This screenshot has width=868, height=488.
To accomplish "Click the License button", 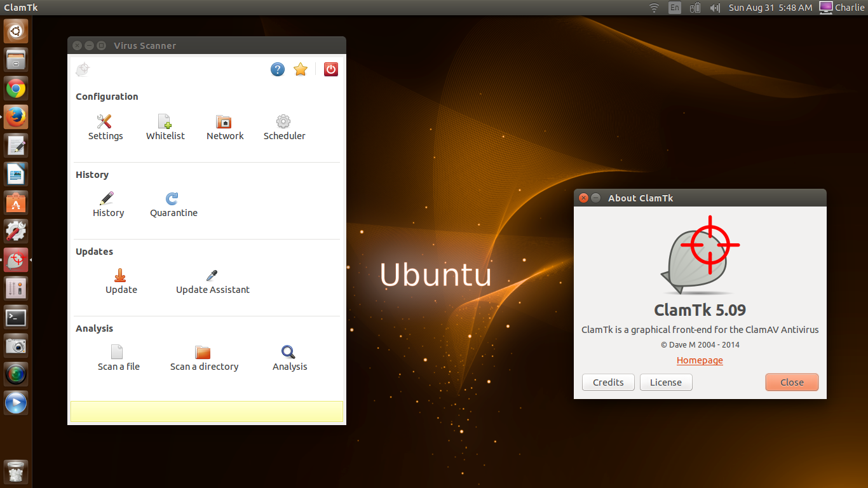I will pos(666,382).
